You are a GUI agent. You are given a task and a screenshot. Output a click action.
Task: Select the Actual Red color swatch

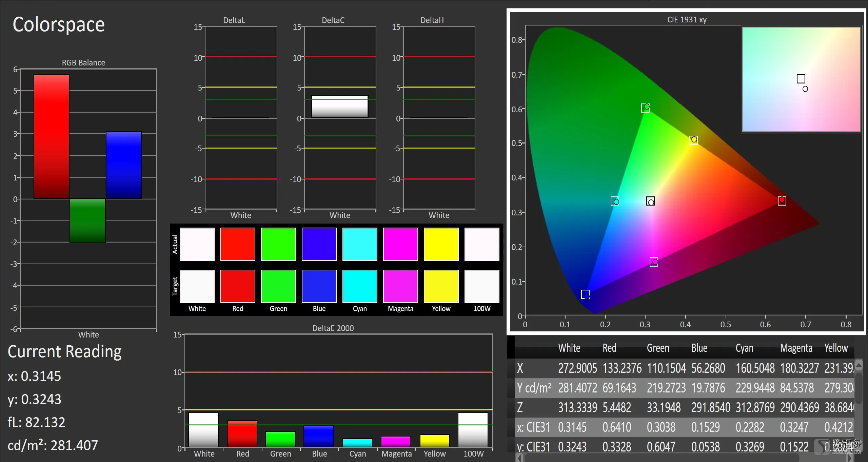pyautogui.click(x=238, y=244)
